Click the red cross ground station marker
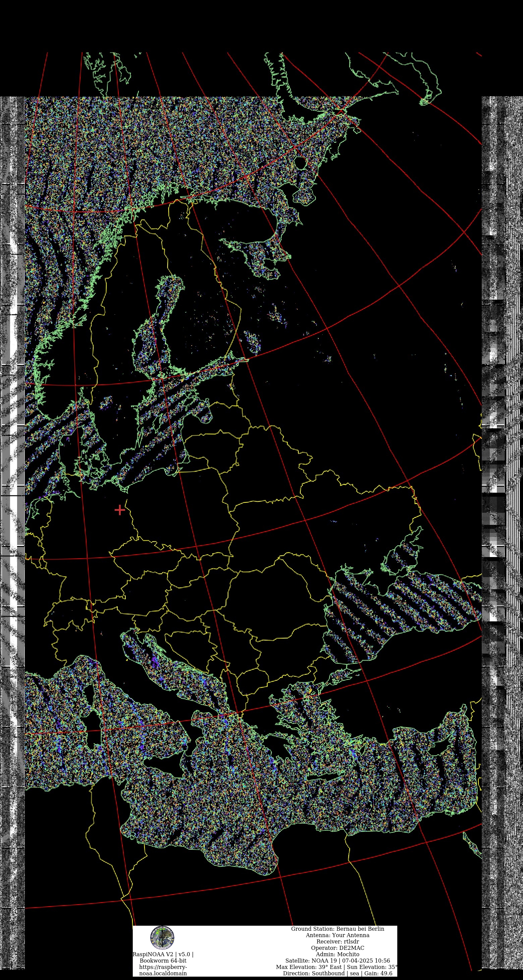Image resolution: width=523 pixels, height=980 pixels. pos(120,510)
